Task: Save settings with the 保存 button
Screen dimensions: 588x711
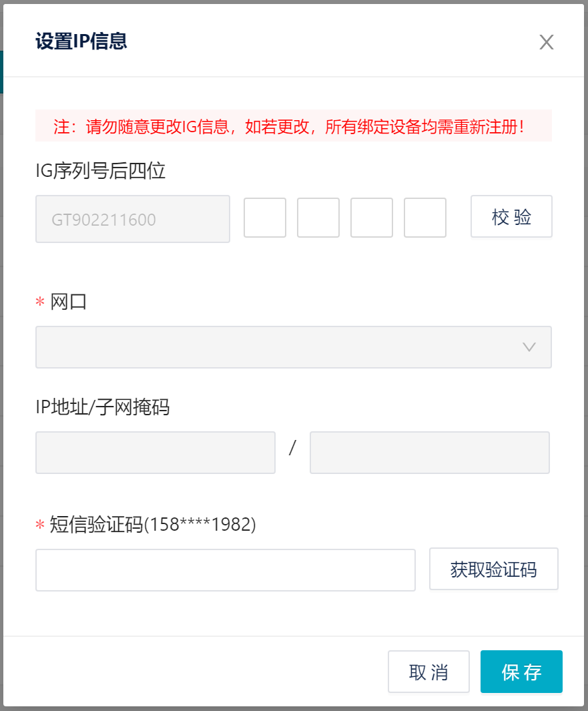Action: tap(521, 672)
